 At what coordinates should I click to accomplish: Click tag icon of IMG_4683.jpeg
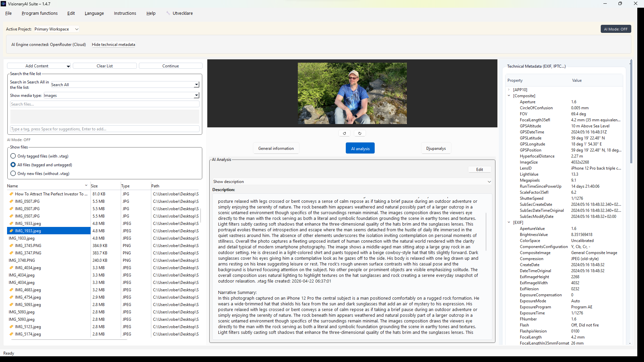pyautogui.click(x=11, y=290)
